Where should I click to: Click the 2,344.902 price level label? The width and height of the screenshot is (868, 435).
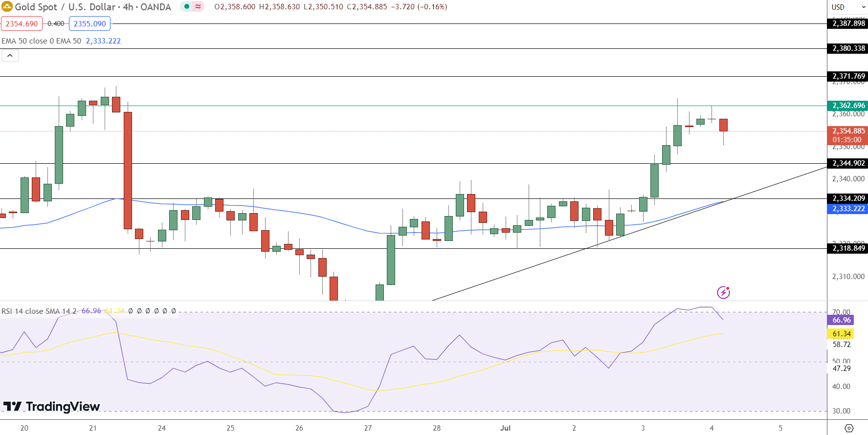[848, 163]
